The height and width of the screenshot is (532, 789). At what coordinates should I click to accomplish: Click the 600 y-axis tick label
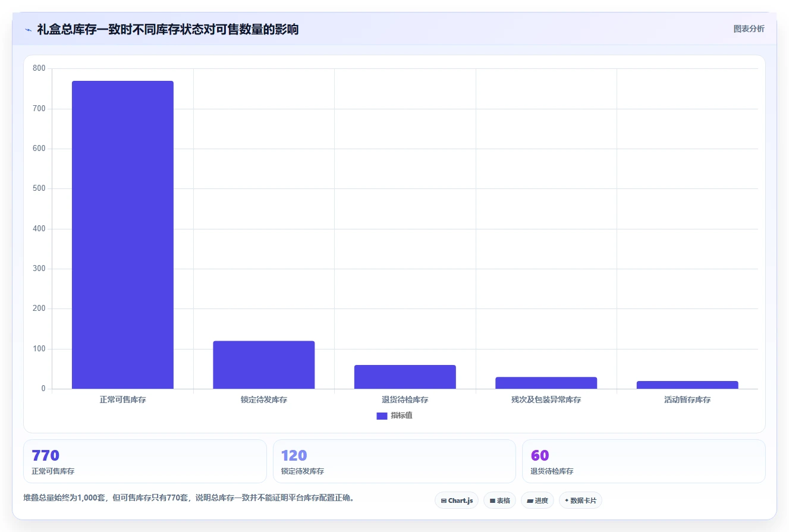pyautogui.click(x=39, y=149)
